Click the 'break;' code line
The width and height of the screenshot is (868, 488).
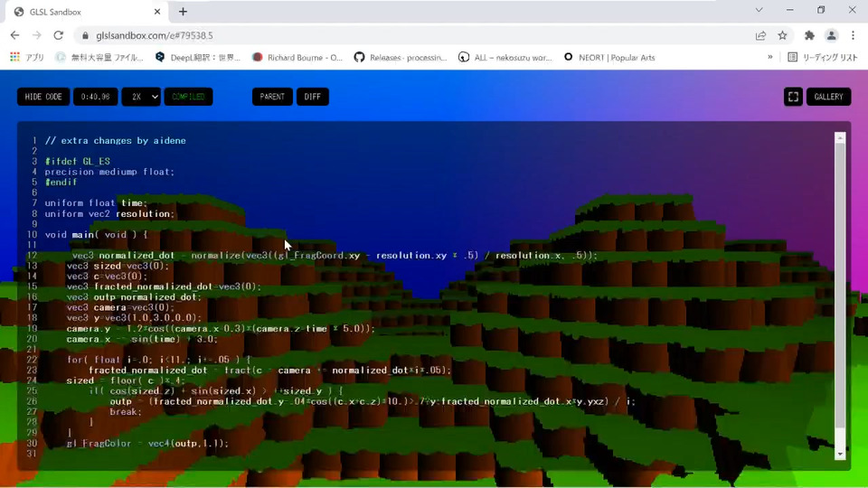click(126, 412)
